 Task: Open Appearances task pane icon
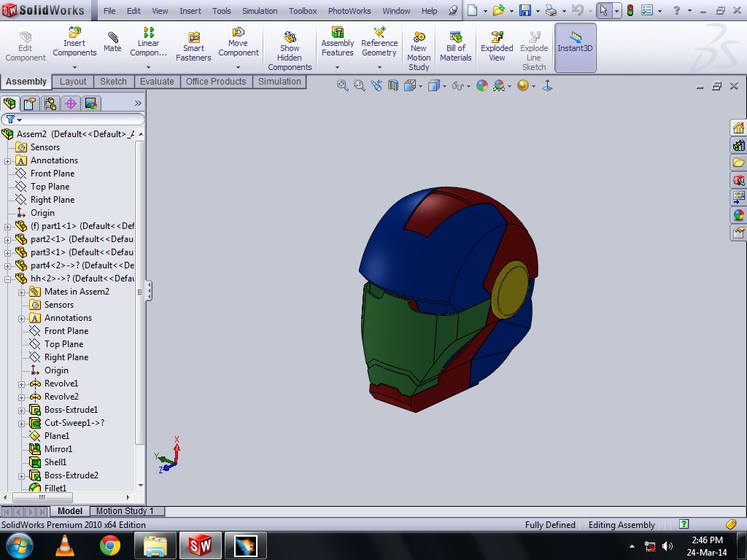coord(738,215)
